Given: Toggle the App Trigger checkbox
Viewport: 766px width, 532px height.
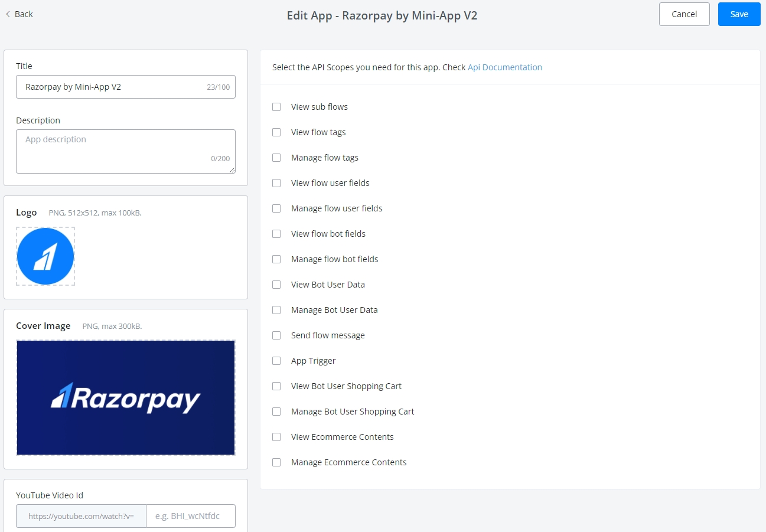Looking at the screenshot, I should pyautogui.click(x=276, y=361).
